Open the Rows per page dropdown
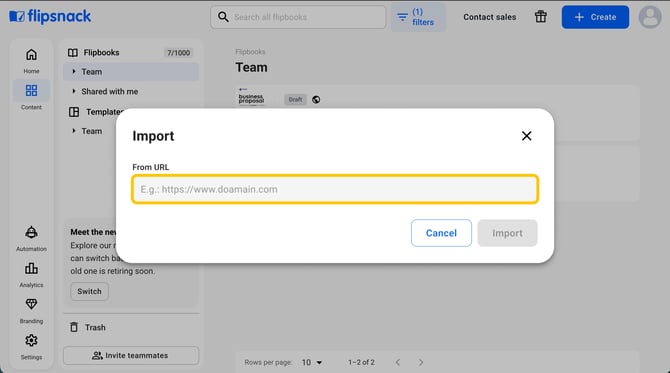The width and height of the screenshot is (670, 373). coord(312,362)
